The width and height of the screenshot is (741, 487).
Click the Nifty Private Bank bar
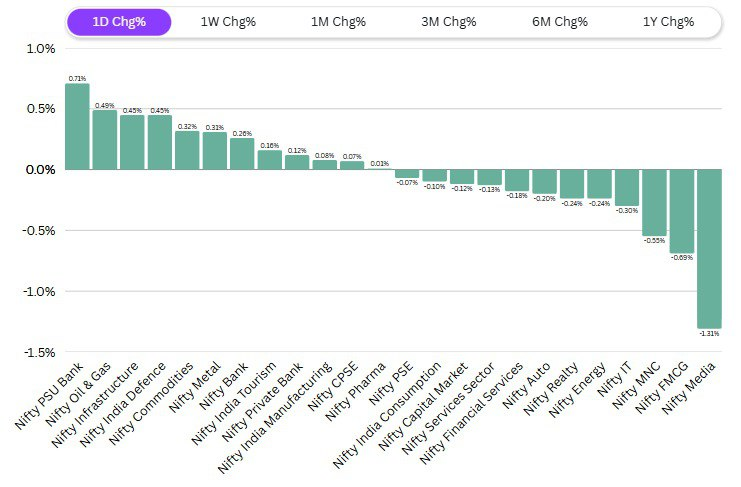pyautogui.click(x=297, y=162)
